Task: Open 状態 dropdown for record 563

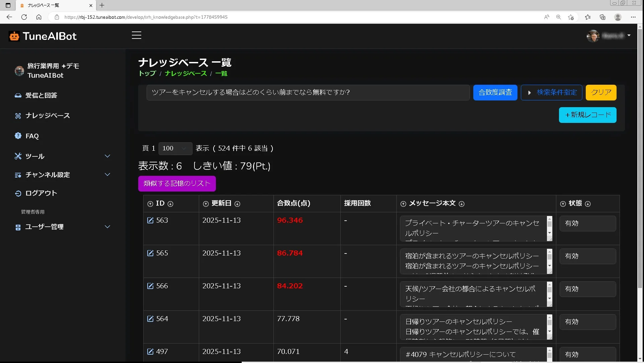Action: (x=587, y=223)
